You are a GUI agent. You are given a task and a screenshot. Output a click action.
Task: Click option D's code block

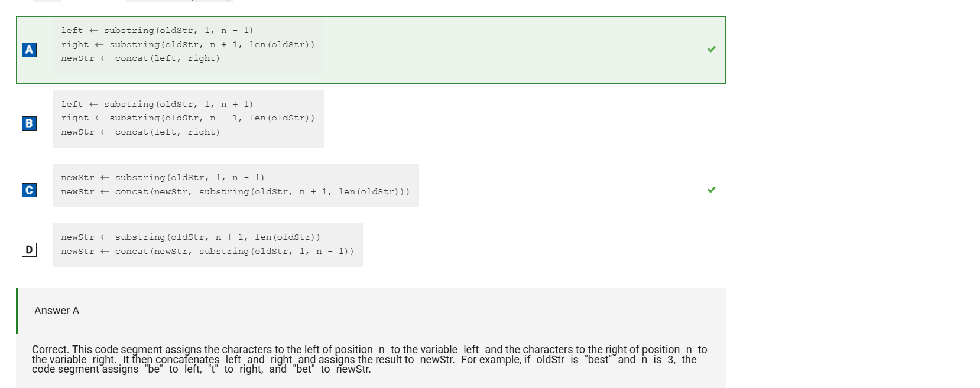pos(208,245)
